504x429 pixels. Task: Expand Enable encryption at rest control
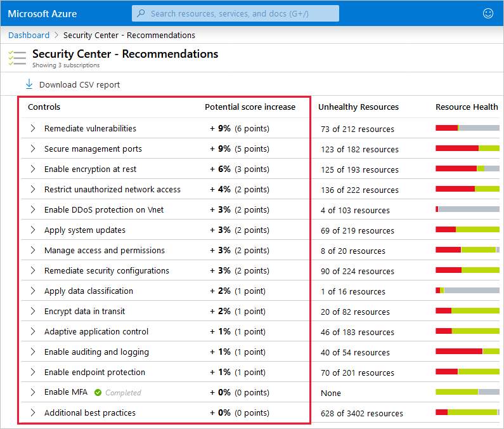32,169
